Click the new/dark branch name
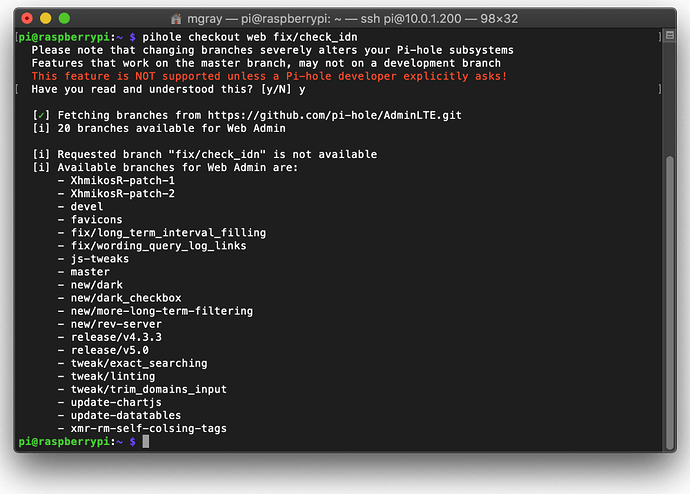 click(97, 285)
